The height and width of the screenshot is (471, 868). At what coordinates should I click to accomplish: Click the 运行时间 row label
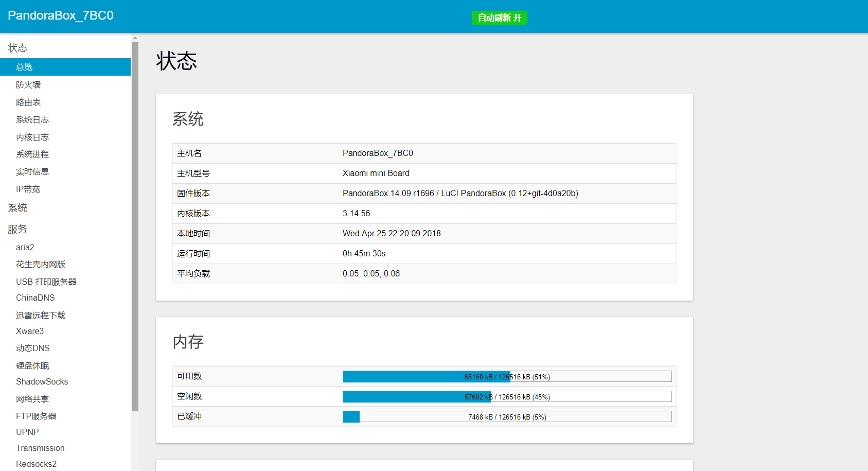click(x=193, y=253)
